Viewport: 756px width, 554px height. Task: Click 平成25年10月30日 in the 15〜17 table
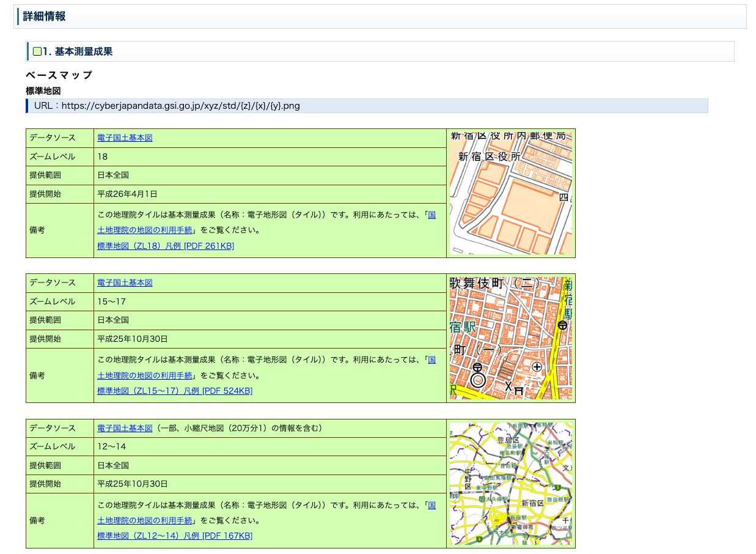(x=132, y=339)
